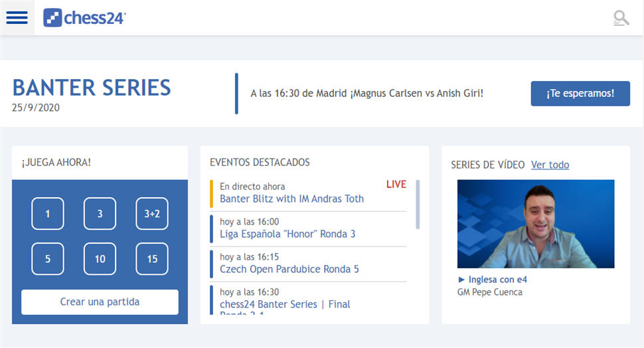
Task: Open chess24 Banter Series Final event
Action: [285, 304]
